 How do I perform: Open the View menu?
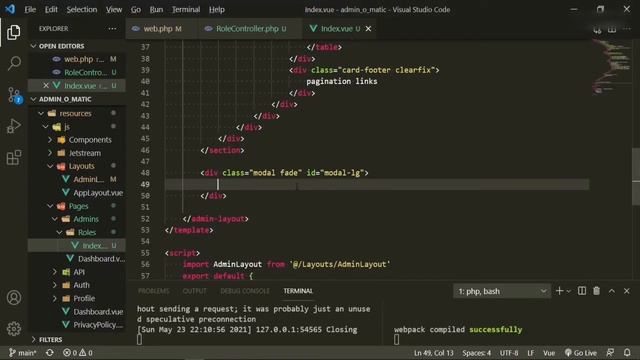114,9
